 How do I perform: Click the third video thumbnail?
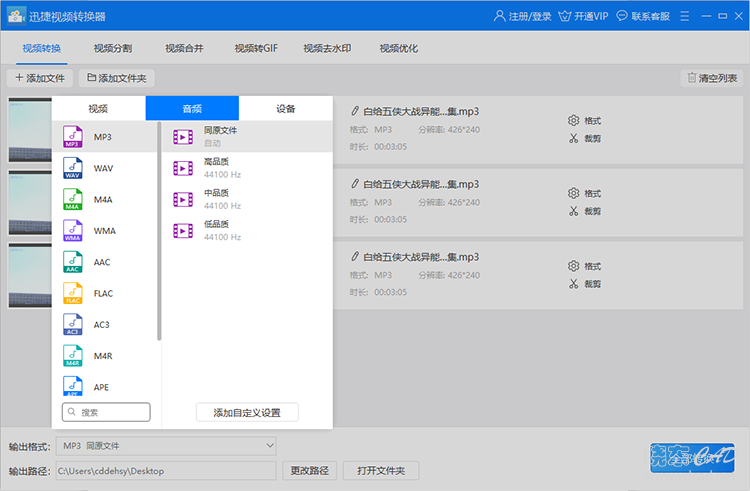point(30,275)
